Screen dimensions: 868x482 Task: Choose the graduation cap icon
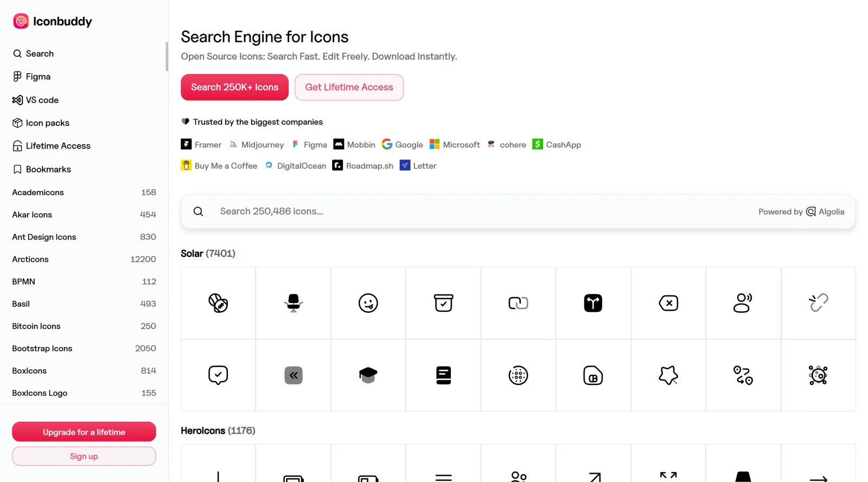tap(368, 375)
